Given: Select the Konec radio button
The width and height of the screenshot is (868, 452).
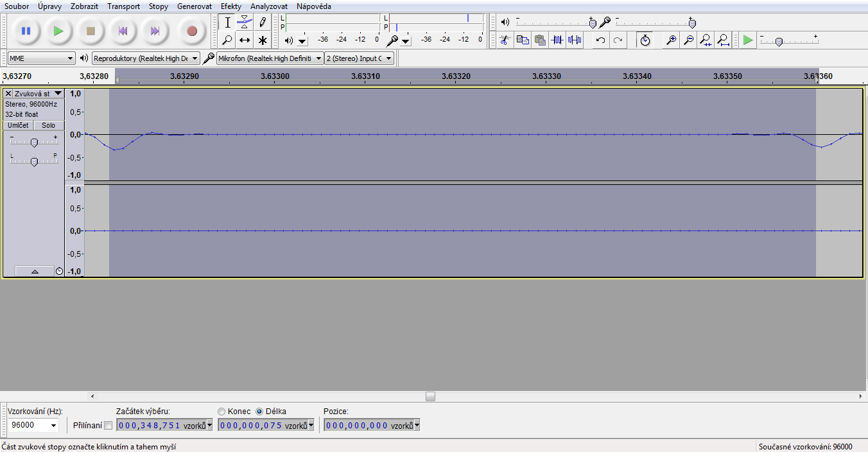Looking at the screenshot, I should click(x=221, y=412).
